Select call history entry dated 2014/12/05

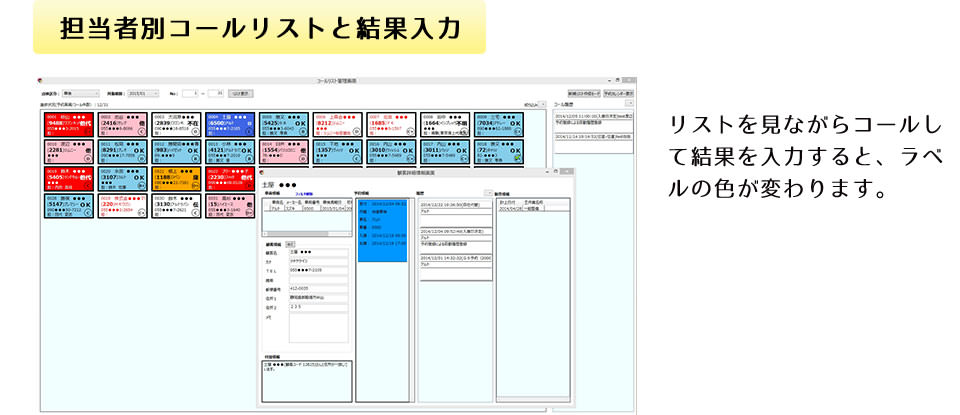coord(593,122)
